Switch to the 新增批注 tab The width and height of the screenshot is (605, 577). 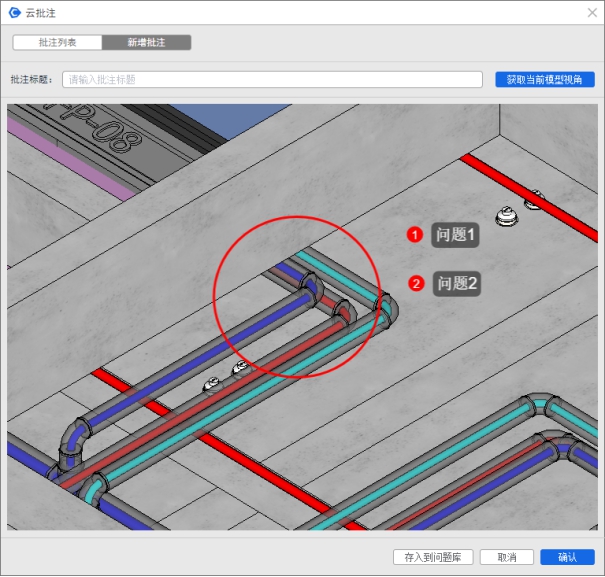[x=147, y=43]
